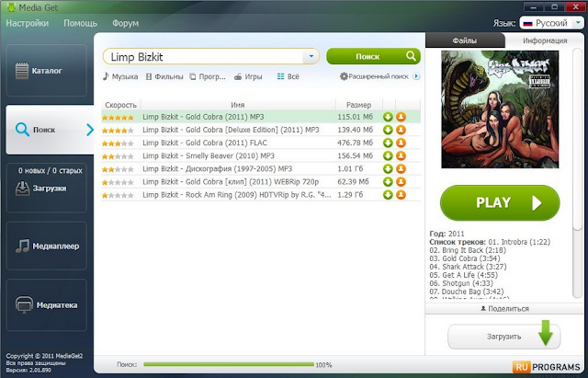Open the Загрузки downloads section

(x=47, y=188)
